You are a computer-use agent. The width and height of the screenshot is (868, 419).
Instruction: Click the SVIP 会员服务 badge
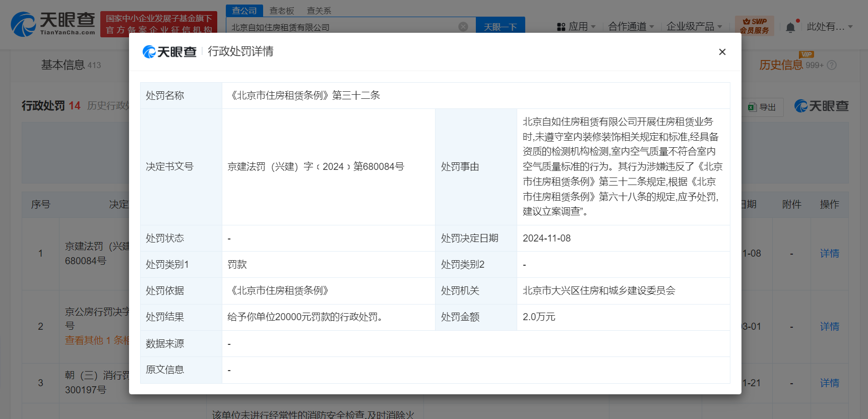(x=754, y=26)
